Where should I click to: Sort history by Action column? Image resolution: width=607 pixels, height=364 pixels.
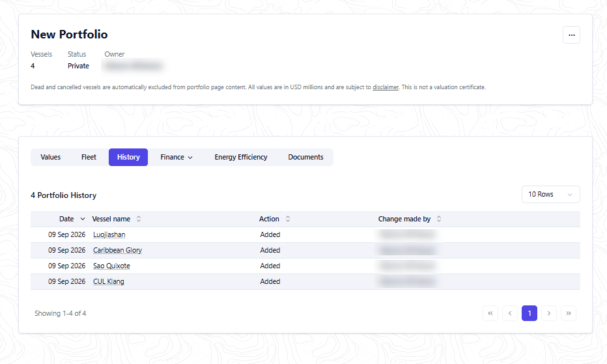[x=288, y=219]
